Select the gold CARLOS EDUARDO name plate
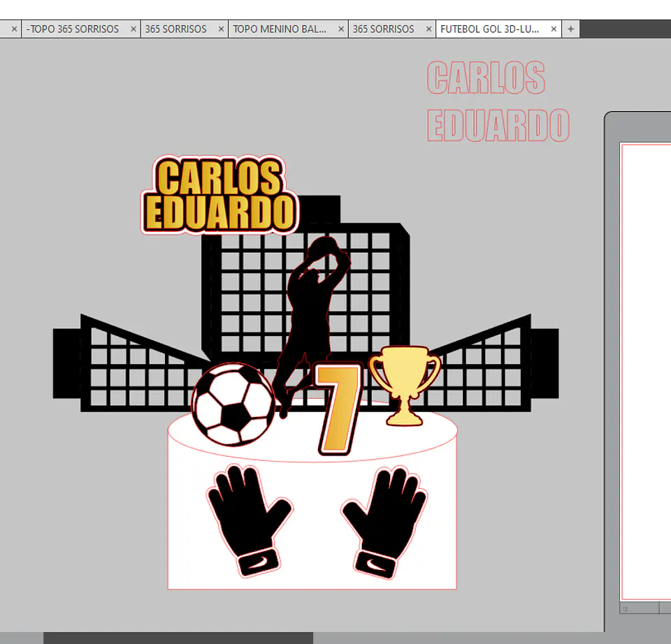 [x=219, y=195]
